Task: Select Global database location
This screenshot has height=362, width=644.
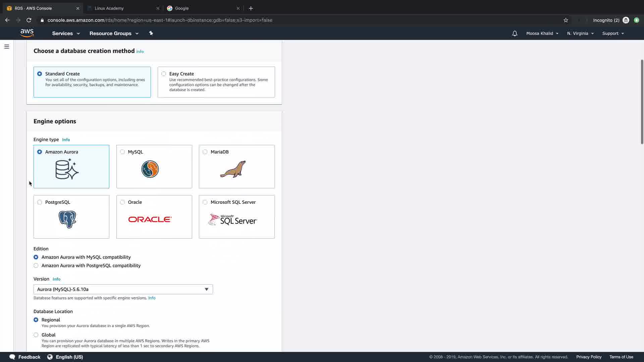Action: tap(36, 335)
